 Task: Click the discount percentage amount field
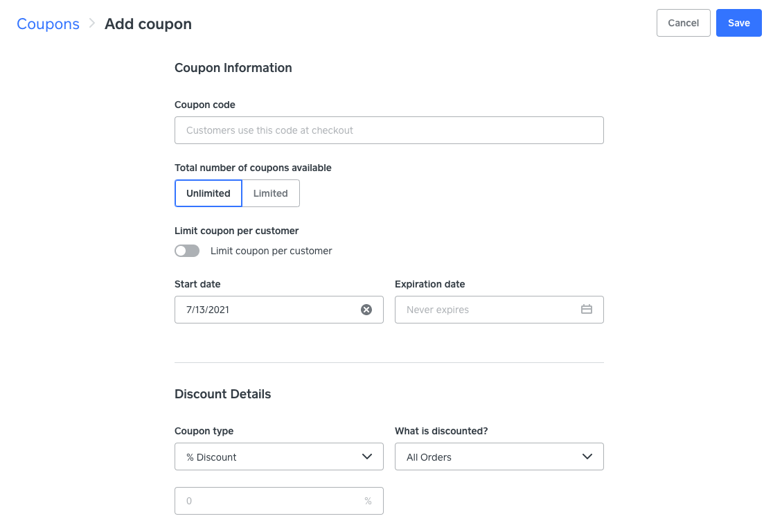point(270,501)
